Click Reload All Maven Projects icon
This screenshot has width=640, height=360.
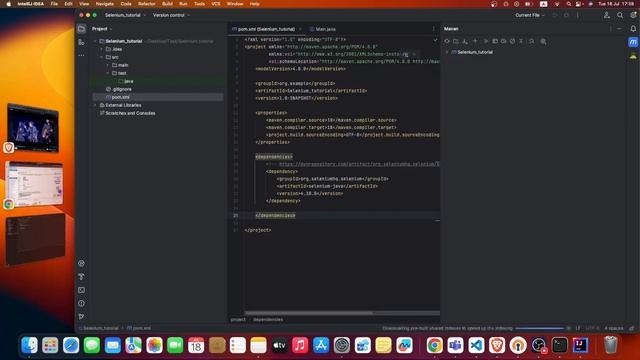447,41
